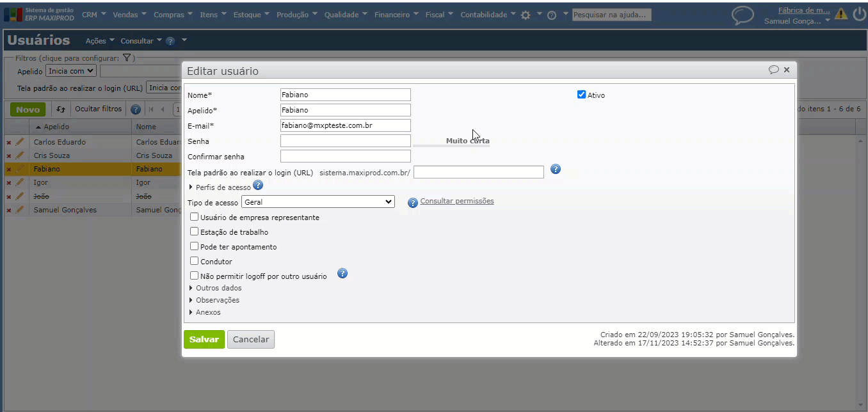868x412 pixels.
Task: Open the user account dropdown Samuel Gonça...
Action: click(x=797, y=21)
